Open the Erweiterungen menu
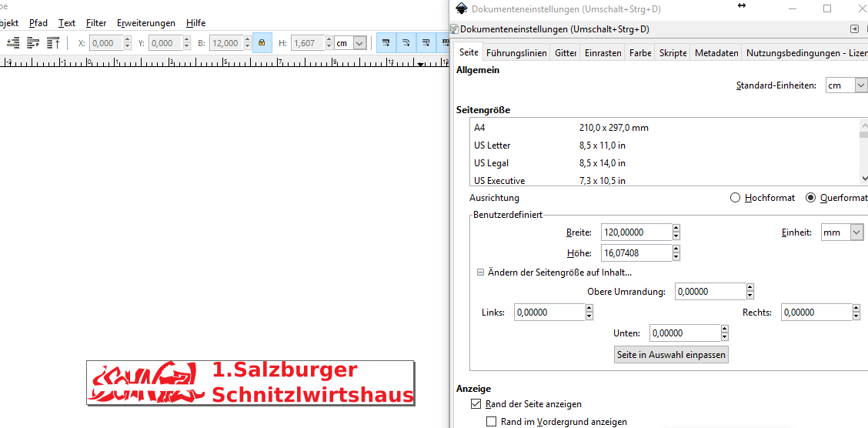The width and height of the screenshot is (868, 428). [145, 23]
